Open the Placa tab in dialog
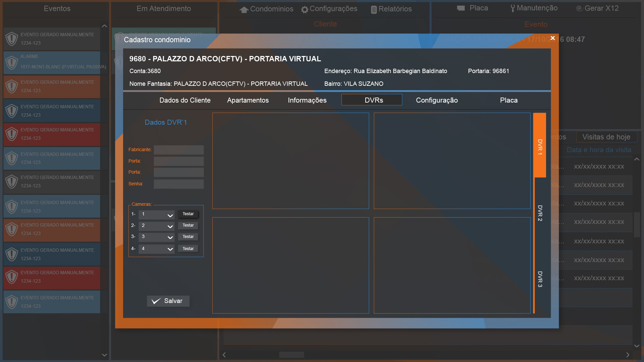The height and width of the screenshot is (362, 644). coord(508,100)
